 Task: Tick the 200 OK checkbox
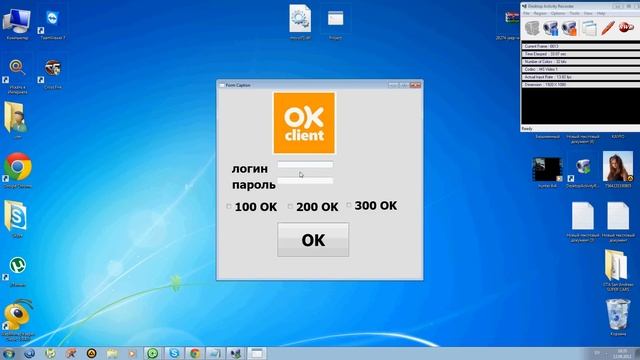pyautogui.click(x=290, y=207)
